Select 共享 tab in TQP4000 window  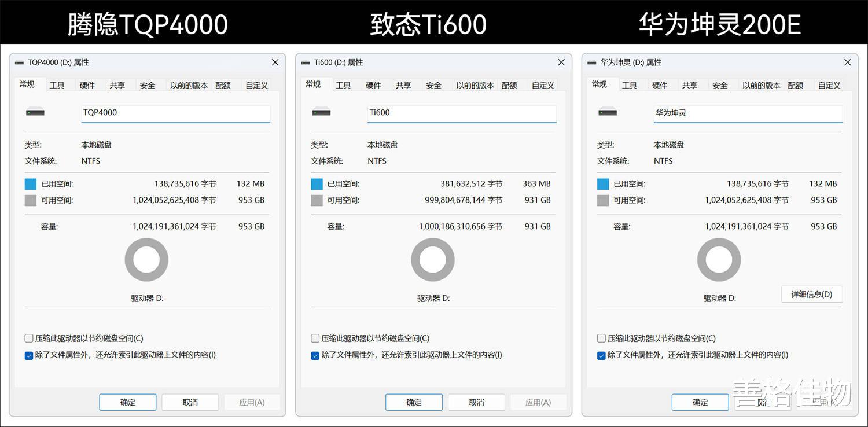tap(117, 85)
